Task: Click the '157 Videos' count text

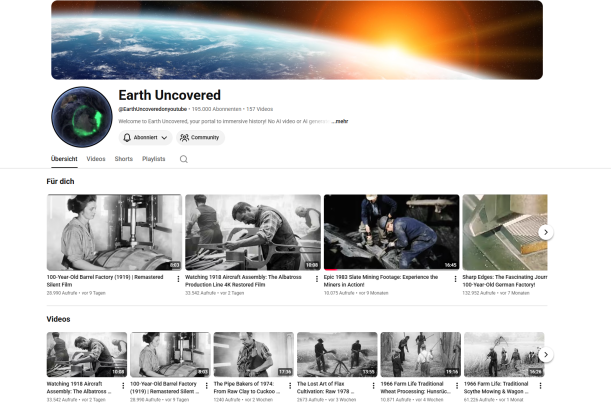Action: coord(260,109)
